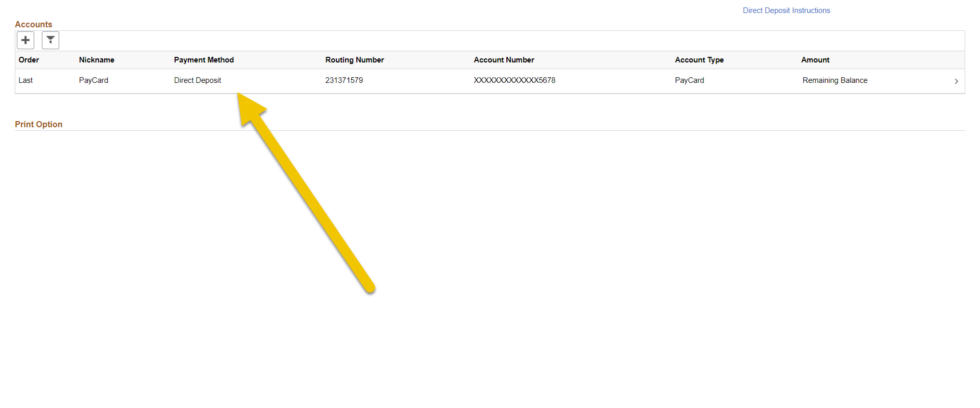The image size is (980, 408).
Task: Expand the PayCard row using its chevron
Action: 956,81
